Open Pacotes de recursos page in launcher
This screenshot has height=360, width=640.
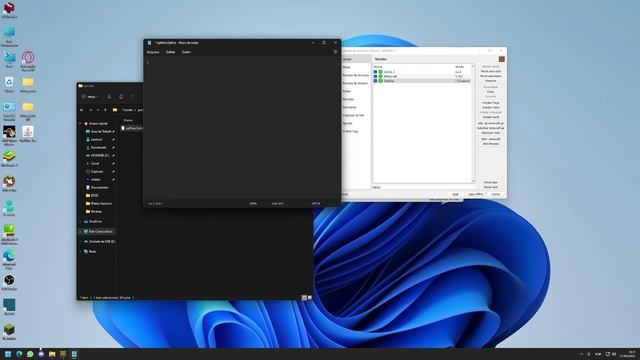(x=355, y=75)
